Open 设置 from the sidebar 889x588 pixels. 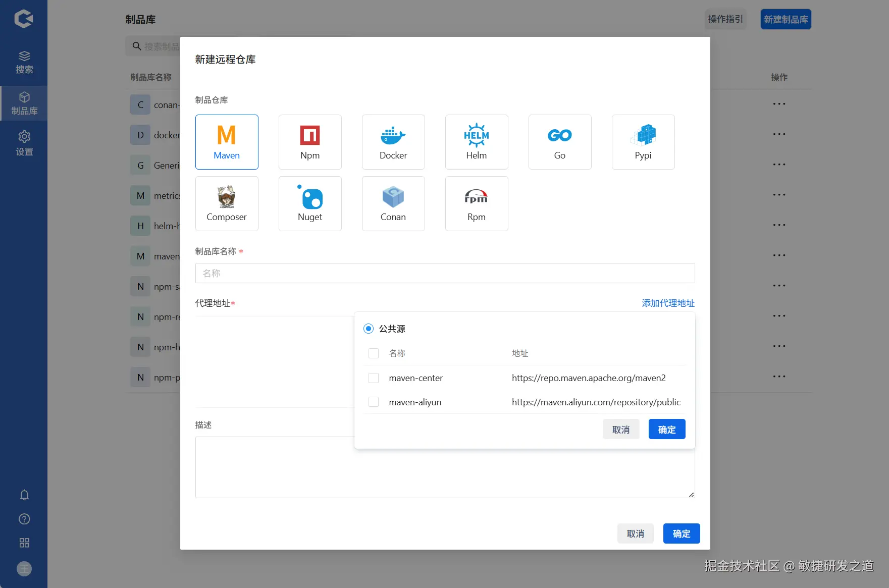click(x=24, y=143)
